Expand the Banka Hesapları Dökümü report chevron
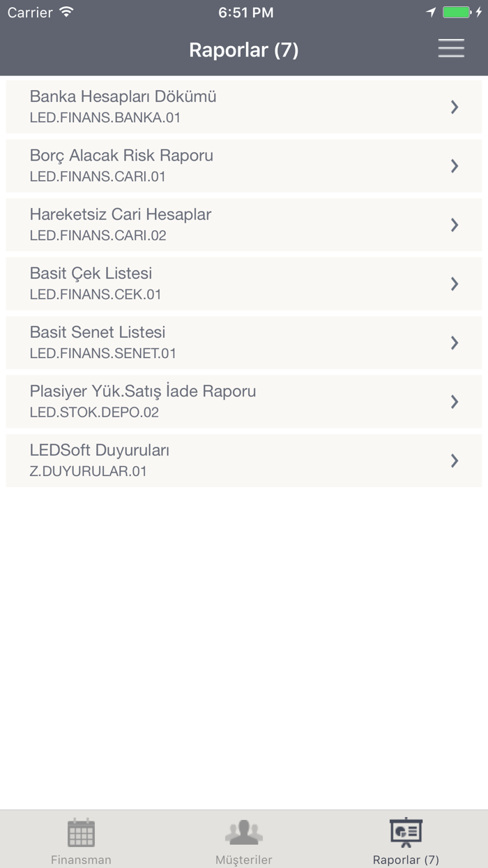This screenshot has width=488, height=868. (x=455, y=107)
